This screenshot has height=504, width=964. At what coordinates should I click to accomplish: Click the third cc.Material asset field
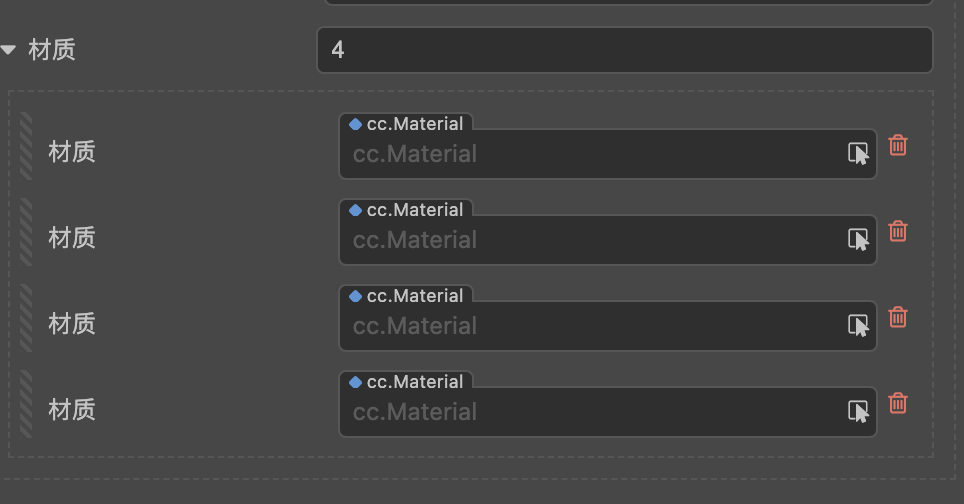tap(590, 326)
